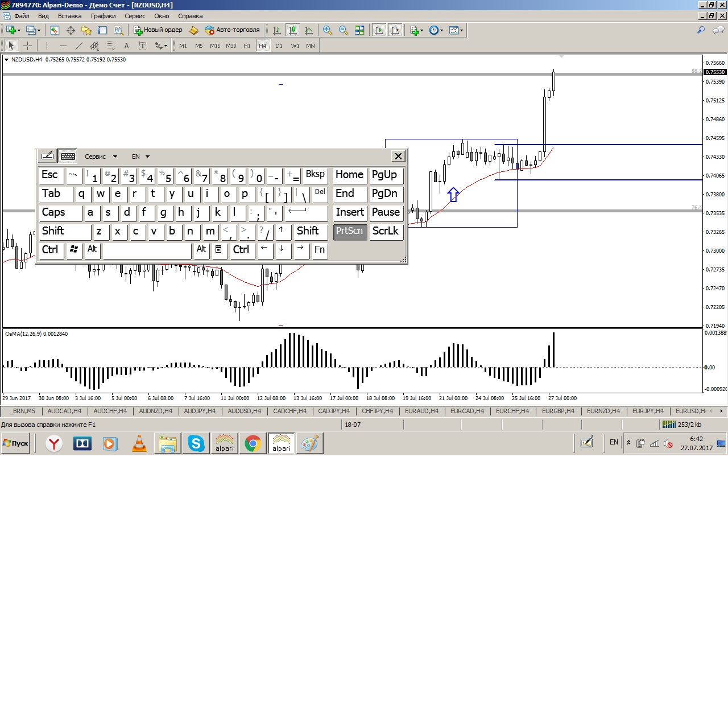This screenshot has height=708, width=728.
Task: Open Skype from the taskbar
Action: click(x=196, y=443)
